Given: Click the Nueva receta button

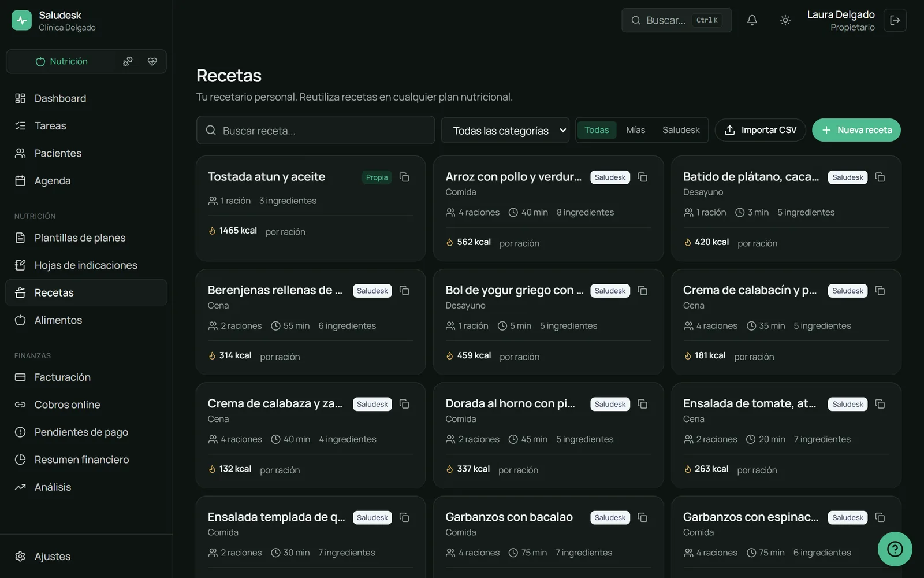Looking at the screenshot, I should (x=856, y=130).
